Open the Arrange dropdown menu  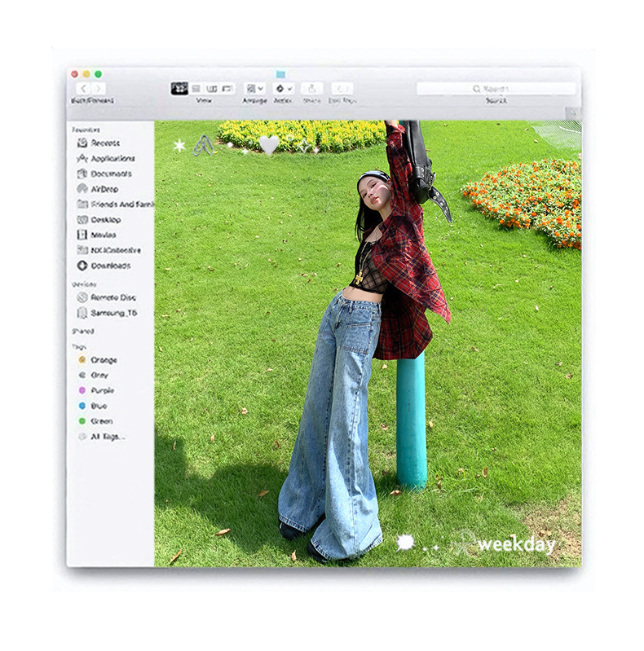click(255, 88)
